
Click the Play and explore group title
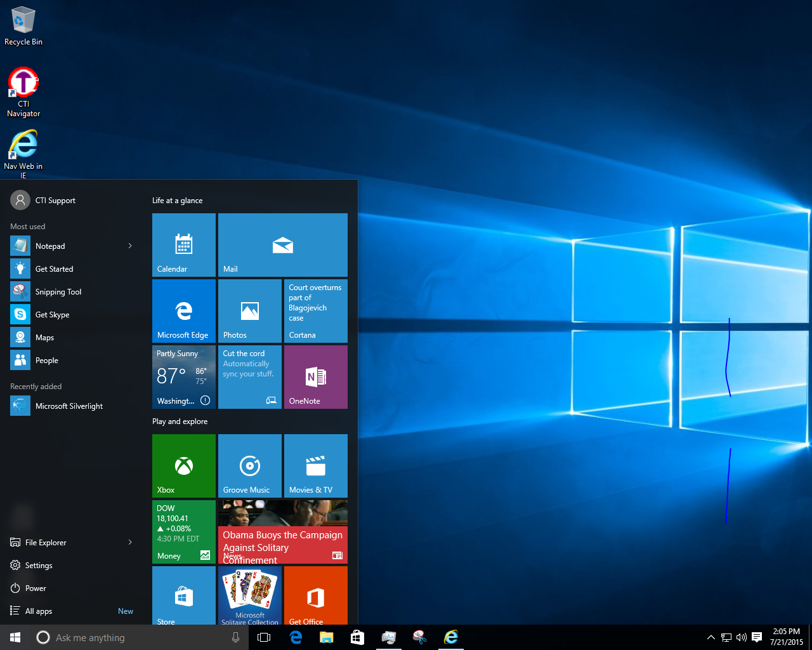180,421
